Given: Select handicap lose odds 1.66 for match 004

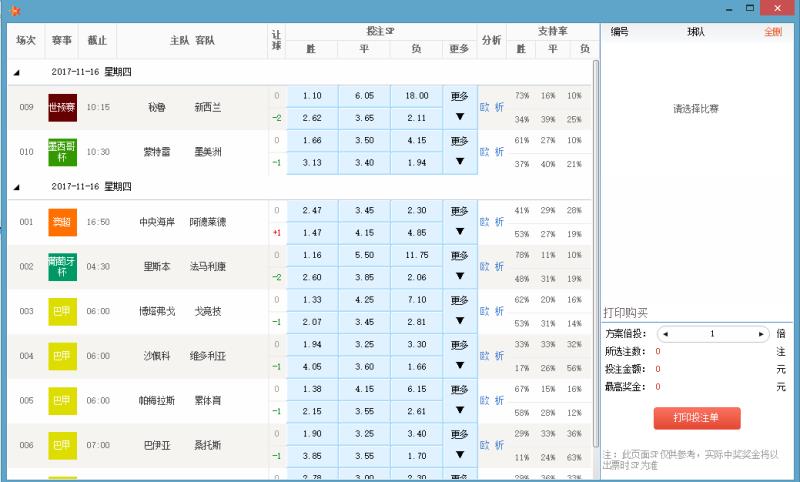Looking at the screenshot, I should 417,367.
